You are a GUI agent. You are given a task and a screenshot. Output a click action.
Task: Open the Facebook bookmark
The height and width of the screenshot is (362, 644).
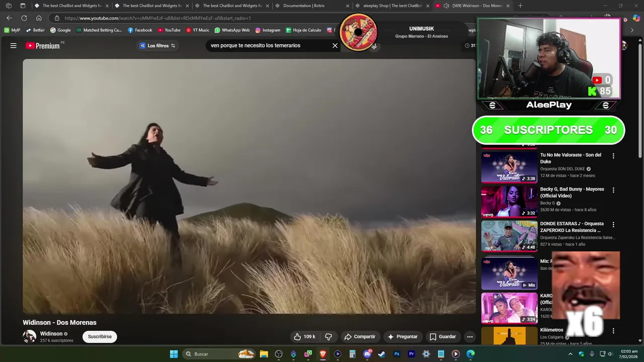click(x=140, y=30)
